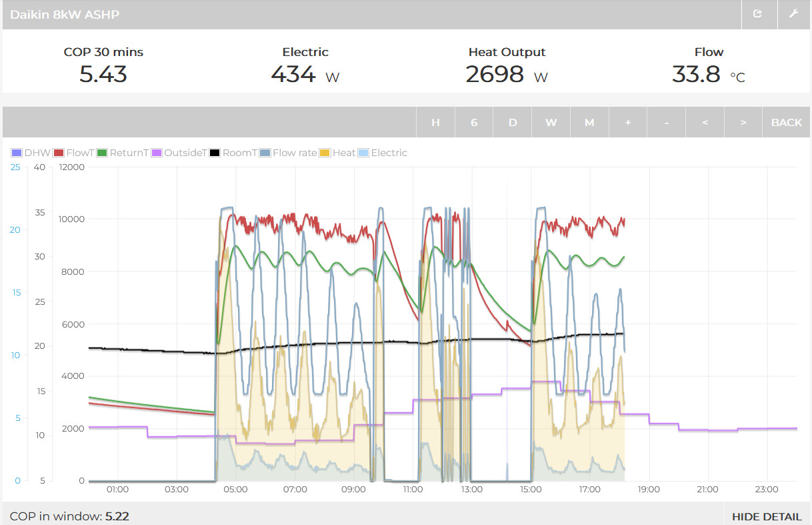Select the daily D view

[x=512, y=121]
